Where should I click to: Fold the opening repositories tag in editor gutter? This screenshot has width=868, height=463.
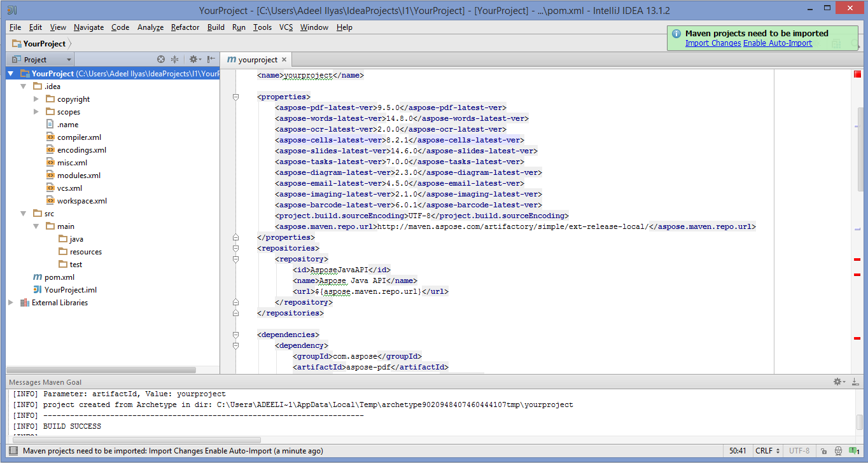pos(235,248)
